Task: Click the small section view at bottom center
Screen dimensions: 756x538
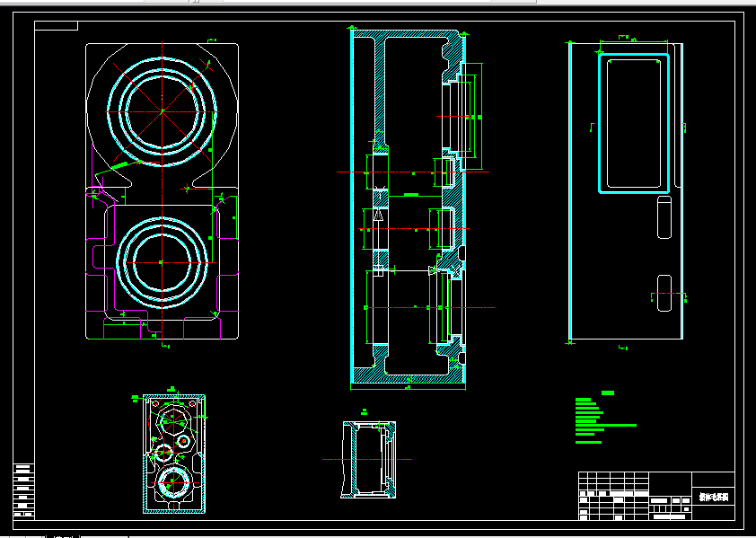Action: tap(369, 459)
